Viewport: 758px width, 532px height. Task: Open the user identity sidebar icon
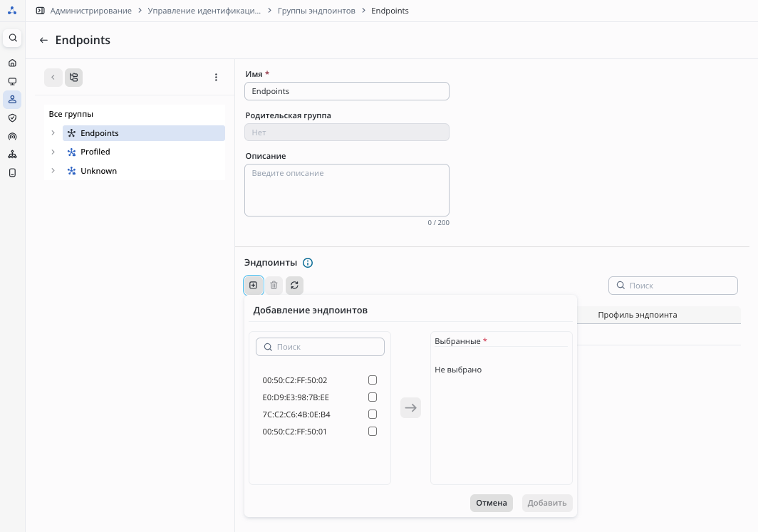click(x=12, y=100)
